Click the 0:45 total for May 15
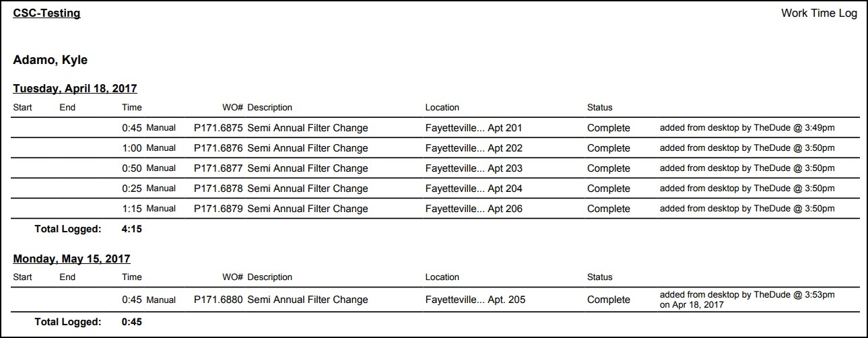Viewport: 868px width, 338px height. coord(132,322)
